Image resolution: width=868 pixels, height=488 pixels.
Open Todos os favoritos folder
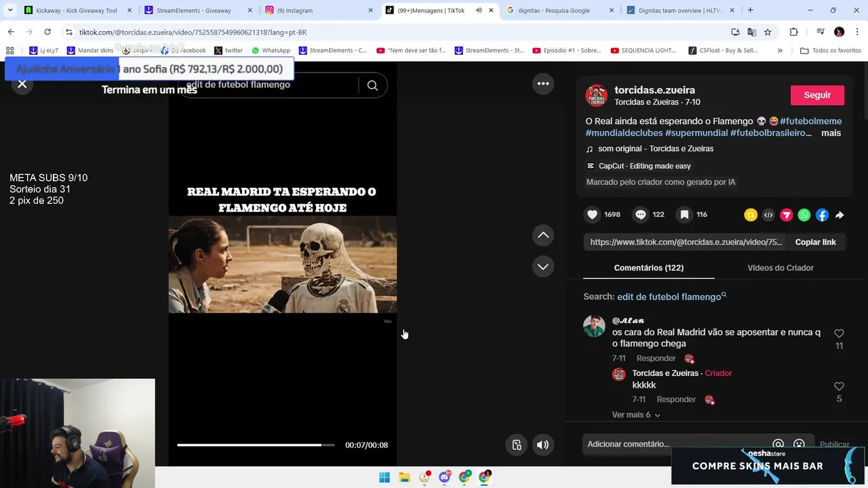point(831,50)
